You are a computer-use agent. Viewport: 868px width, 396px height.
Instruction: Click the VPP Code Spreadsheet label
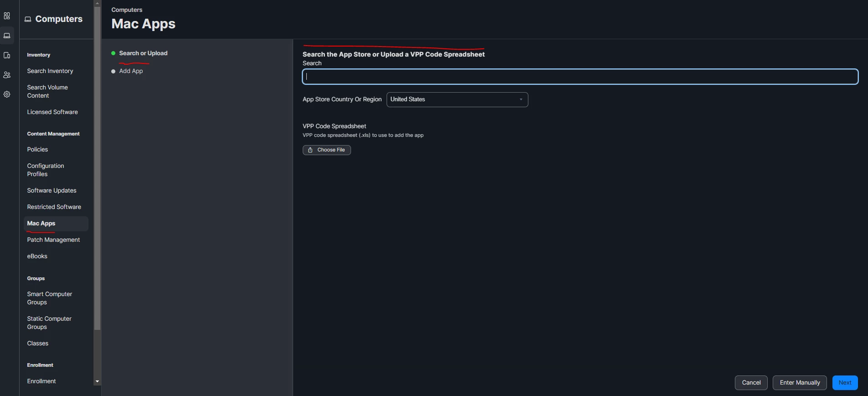tap(334, 126)
